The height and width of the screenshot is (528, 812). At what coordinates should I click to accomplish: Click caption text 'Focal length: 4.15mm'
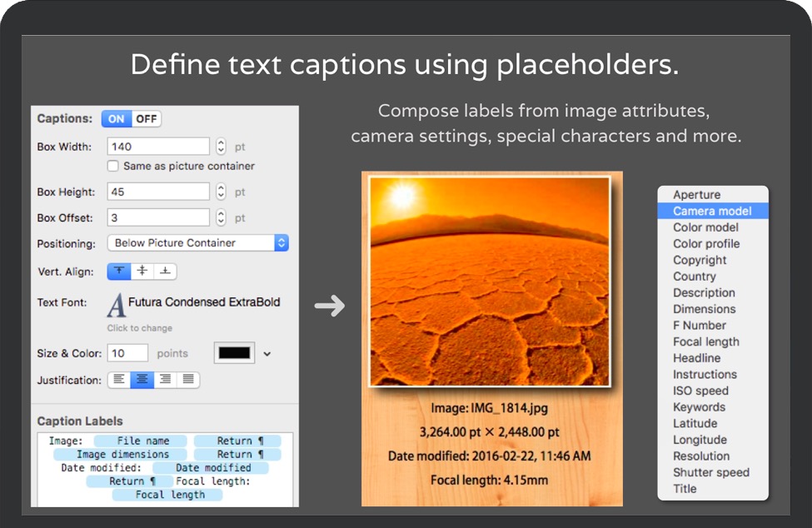pos(490,481)
